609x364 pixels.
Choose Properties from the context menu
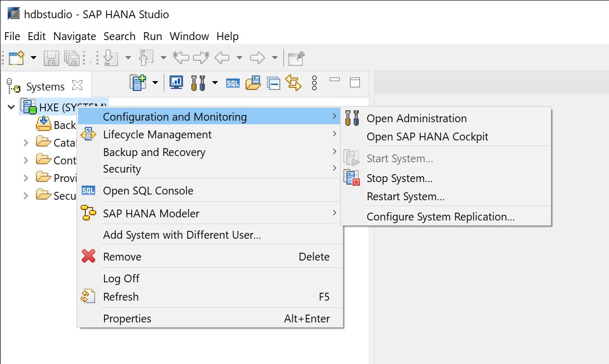pyautogui.click(x=127, y=319)
